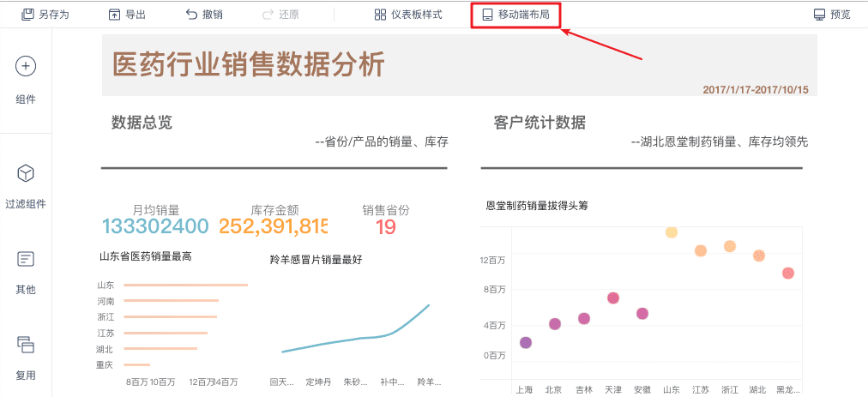
Task: Add a component with the 组件 plus icon
Action: click(x=26, y=66)
